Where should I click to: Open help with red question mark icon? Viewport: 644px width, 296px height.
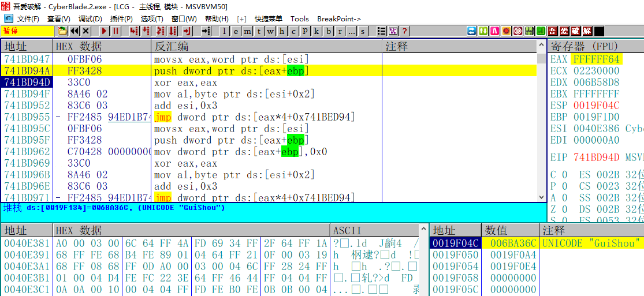tap(404, 31)
